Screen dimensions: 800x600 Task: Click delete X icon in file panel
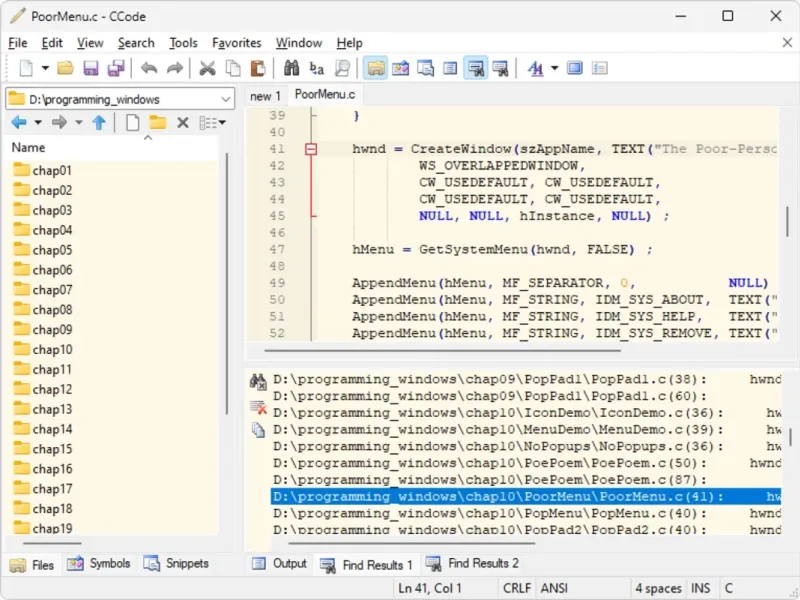[182, 122]
